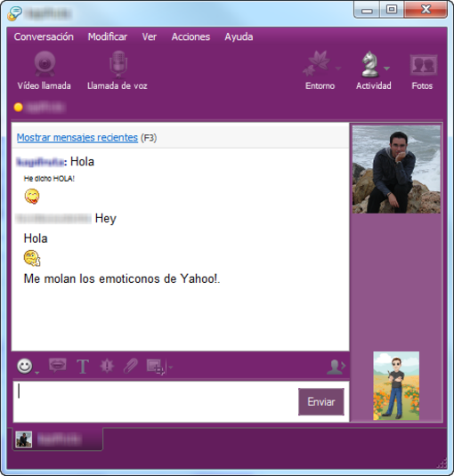
Task: Minimize the chat window
Action: click(367, 10)
